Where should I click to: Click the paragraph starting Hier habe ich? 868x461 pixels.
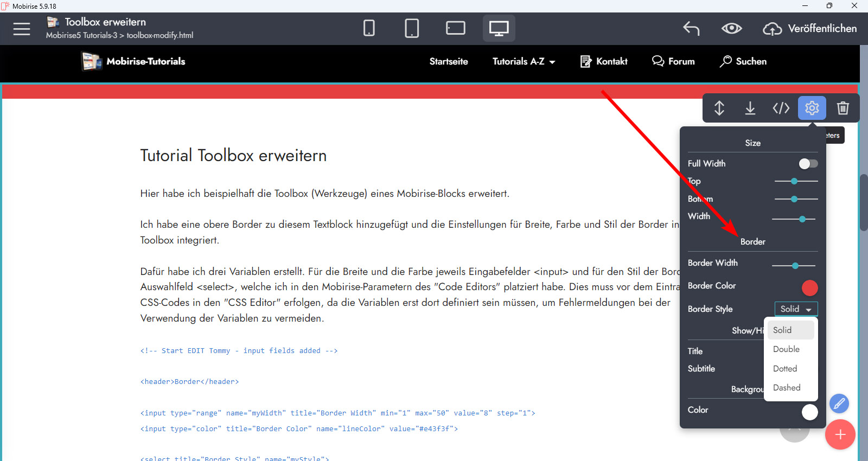click(x=324, y=194)
